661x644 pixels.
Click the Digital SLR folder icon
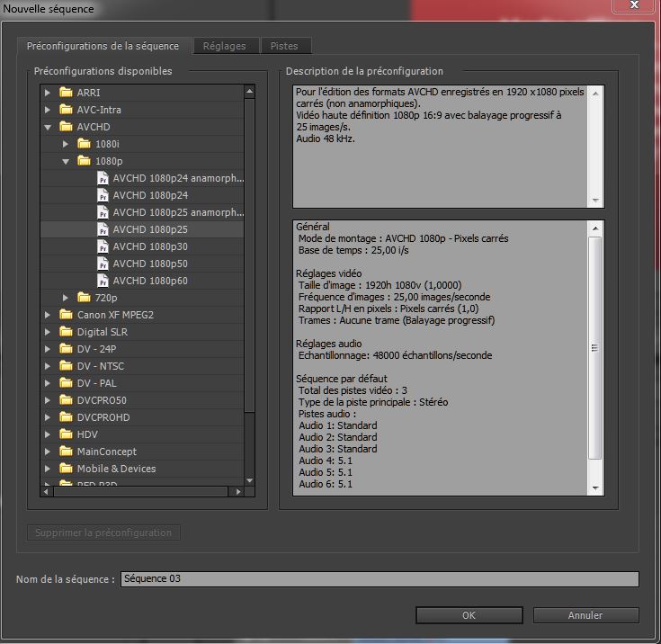[x=66, y=332]
